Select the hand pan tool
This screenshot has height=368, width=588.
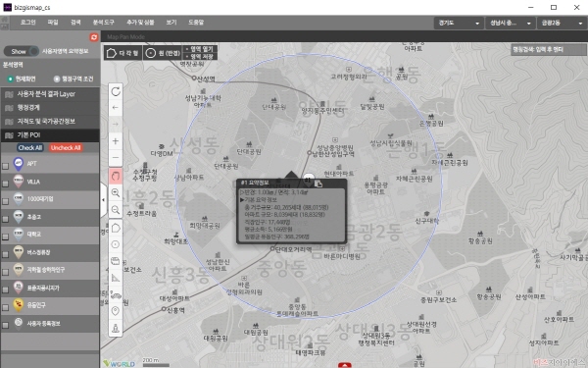point(116,176)
